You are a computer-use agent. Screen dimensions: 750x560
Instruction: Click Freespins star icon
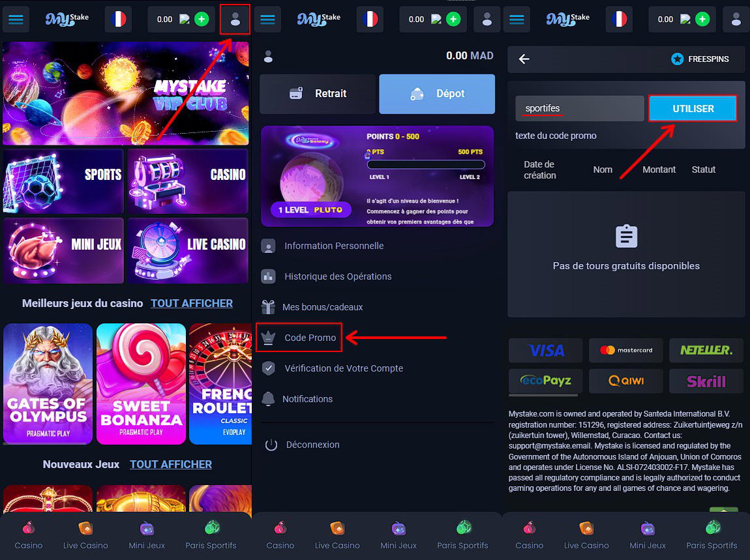[x=678, y=59]
